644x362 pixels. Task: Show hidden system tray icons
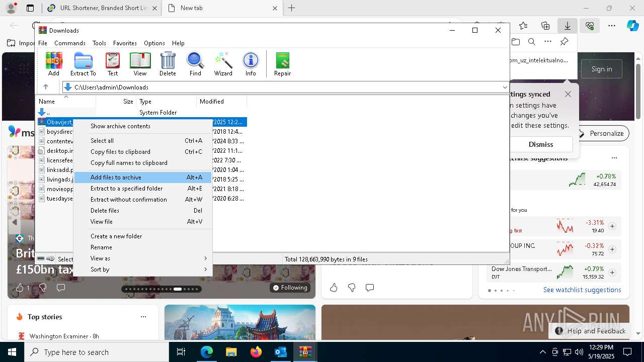(x=542, y=352)
